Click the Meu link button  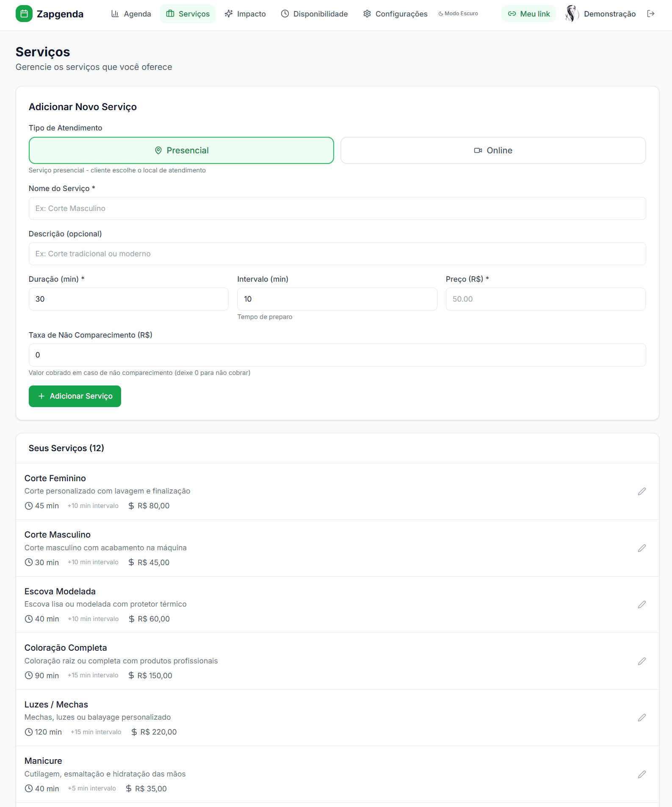tap(528, 14)
